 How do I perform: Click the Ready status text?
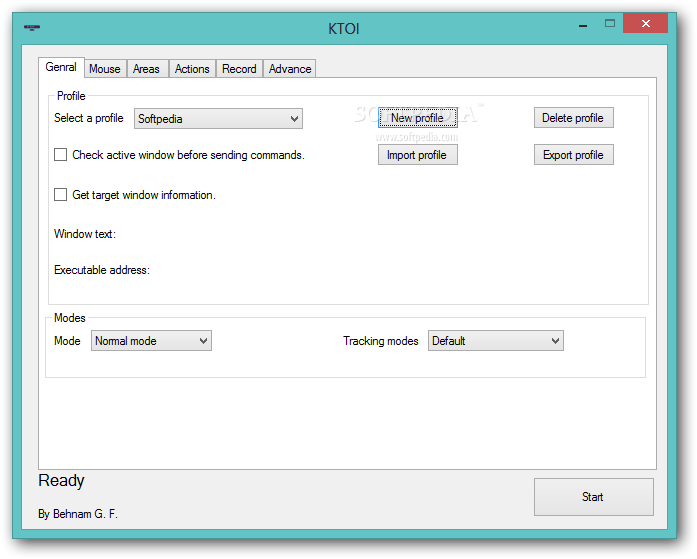pyautogui.click(x=61, y=480)
